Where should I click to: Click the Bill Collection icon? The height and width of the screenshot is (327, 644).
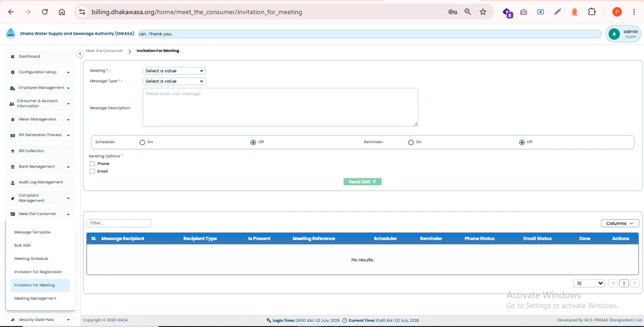(13, 151)
